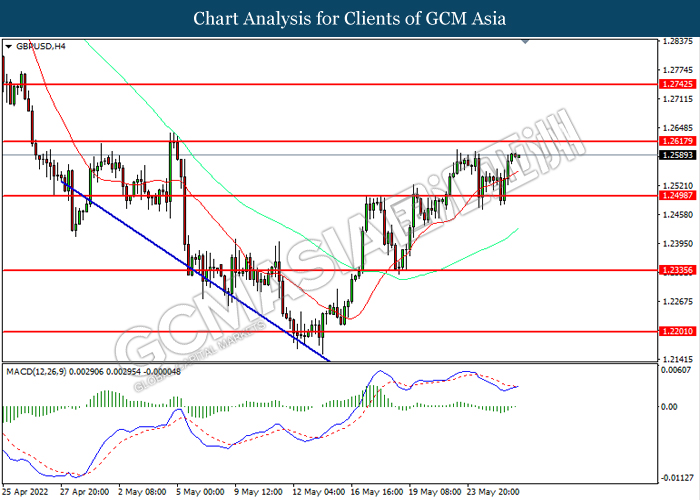Select the 1.27425 resistance price label

tap(677, 84)
